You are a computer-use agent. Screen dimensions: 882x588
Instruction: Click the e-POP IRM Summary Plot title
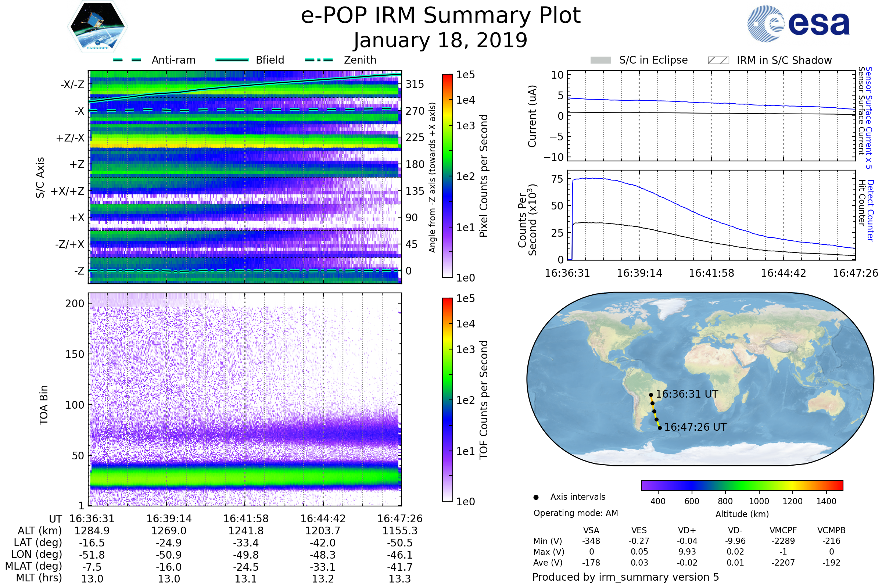pos(441,16)
